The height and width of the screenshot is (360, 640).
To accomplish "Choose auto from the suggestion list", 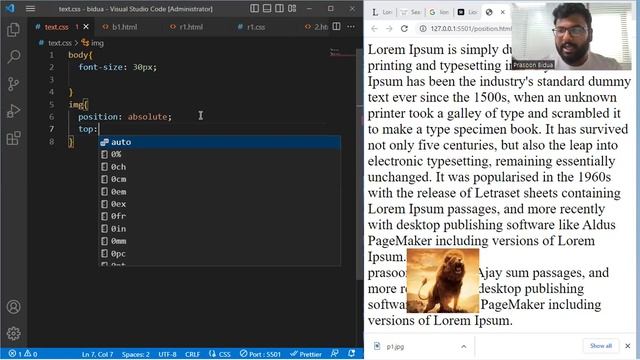I will point(220,142).
